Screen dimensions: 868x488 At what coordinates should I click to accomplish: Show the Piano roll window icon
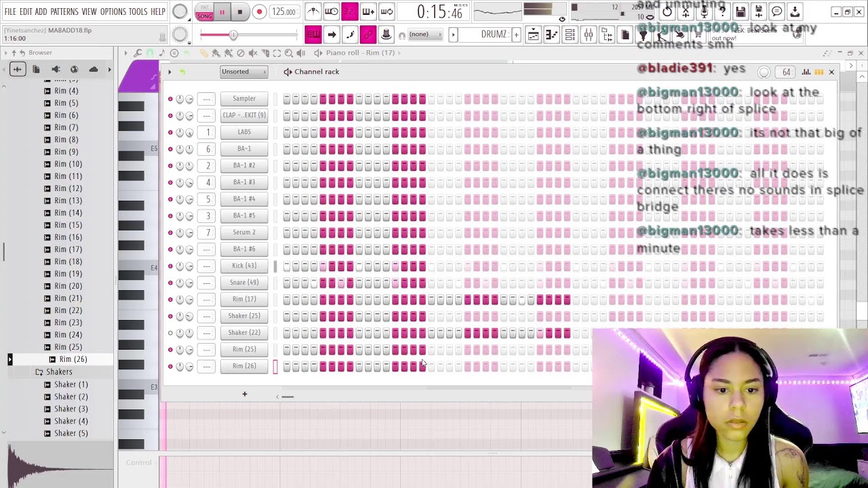coord(552,35)
